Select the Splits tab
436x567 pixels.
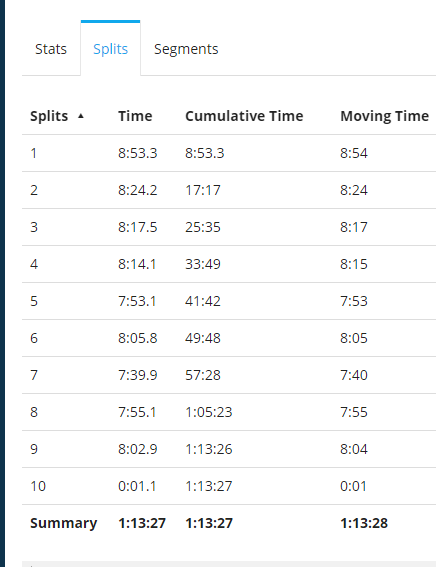pyautogui.click(x=111, y=49)
